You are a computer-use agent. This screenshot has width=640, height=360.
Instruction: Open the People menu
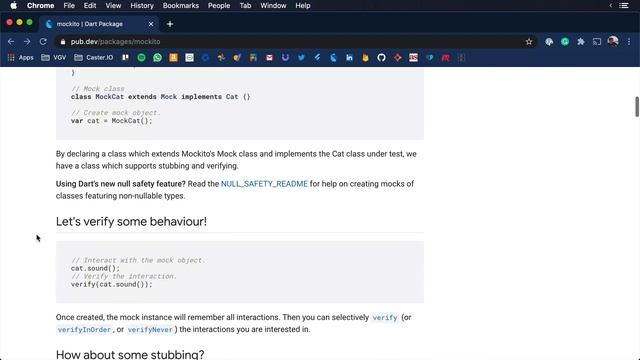point(219,6)
